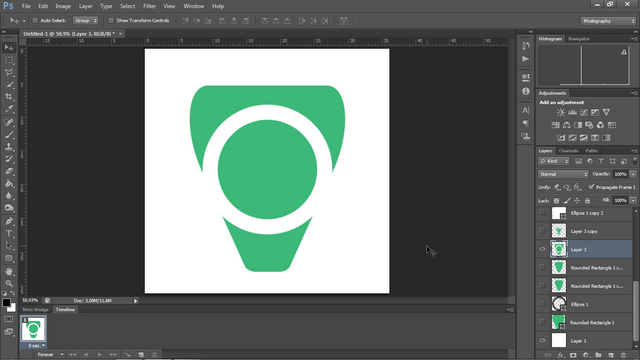This screenshot has height=360, width=640.
Task: Toggle Propagate Frame 1 checkbox
Action: tap(591, 187)
